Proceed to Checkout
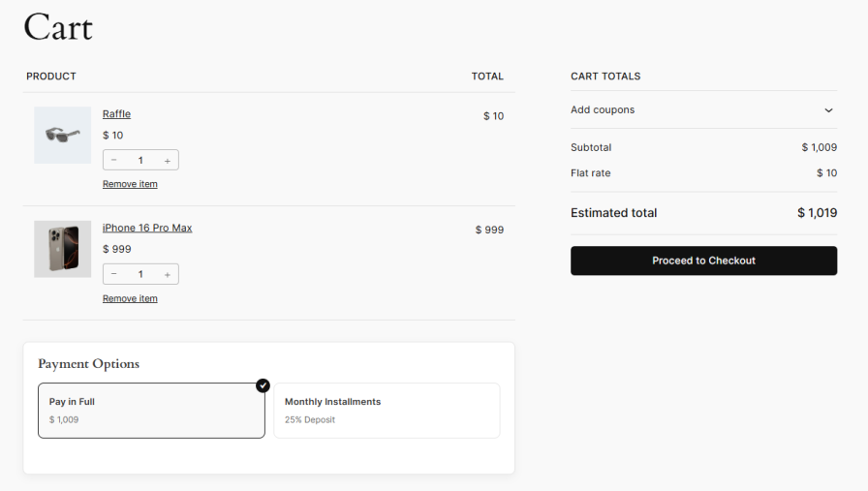 click(x=703, y=261)
